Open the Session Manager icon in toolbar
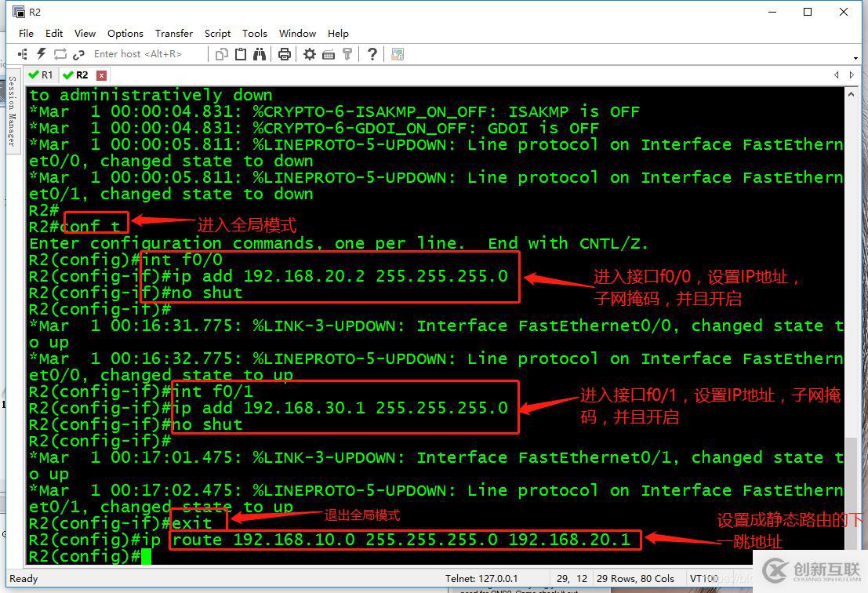The height and width of the screenshot is (593, 868). tap(22, 54)
